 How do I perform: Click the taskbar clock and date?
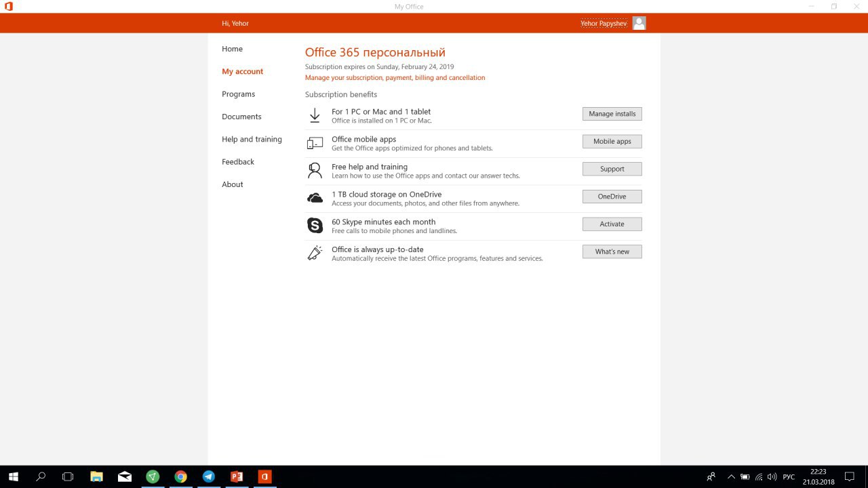coord(818,476)
